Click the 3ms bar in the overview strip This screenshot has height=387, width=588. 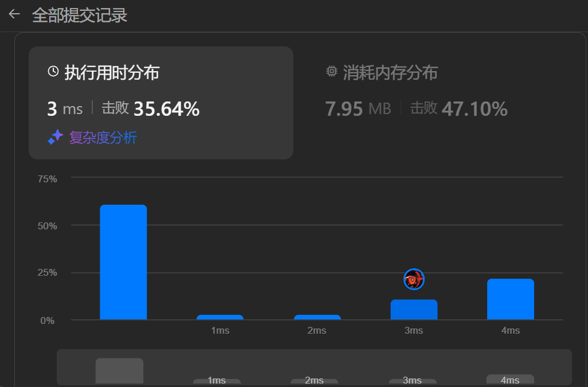[413, 381]
